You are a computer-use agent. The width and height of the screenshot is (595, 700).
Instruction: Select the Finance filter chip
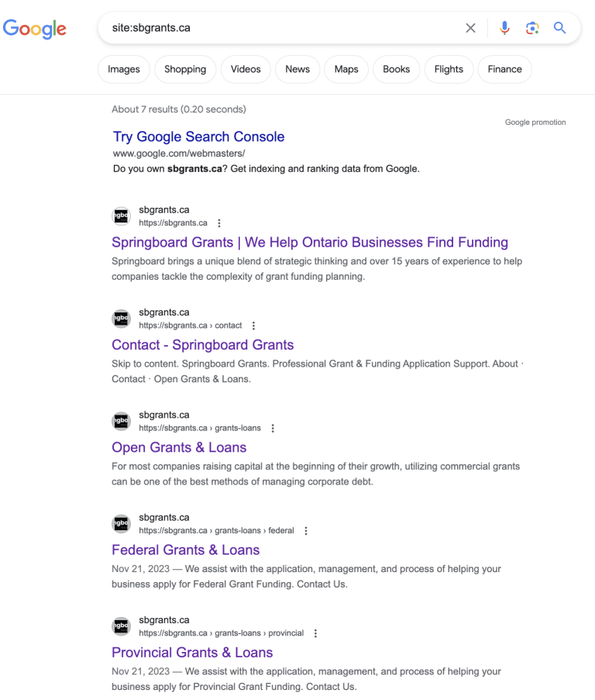click(x=504, y=69)
